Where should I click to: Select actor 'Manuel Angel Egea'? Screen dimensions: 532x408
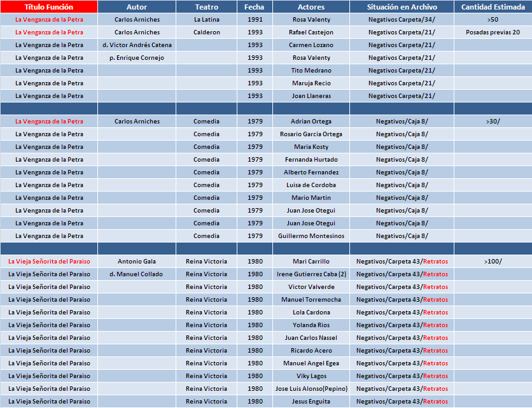tap(311, 363)
